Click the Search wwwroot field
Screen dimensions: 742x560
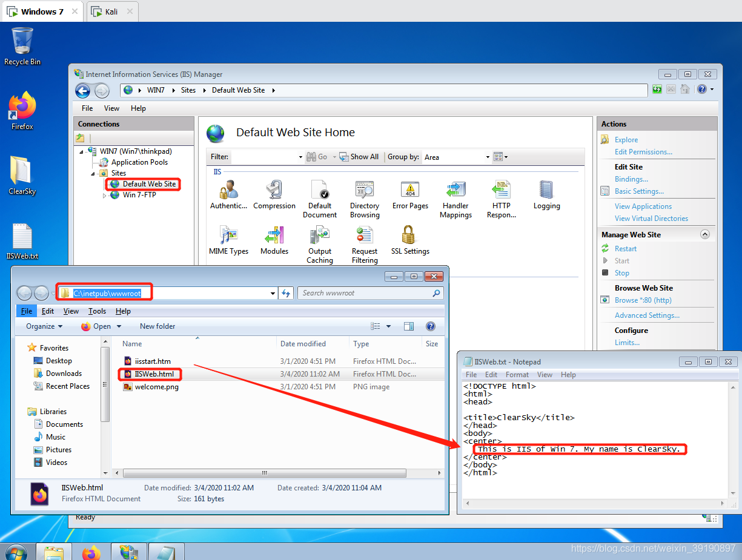[x=371, y=293]
